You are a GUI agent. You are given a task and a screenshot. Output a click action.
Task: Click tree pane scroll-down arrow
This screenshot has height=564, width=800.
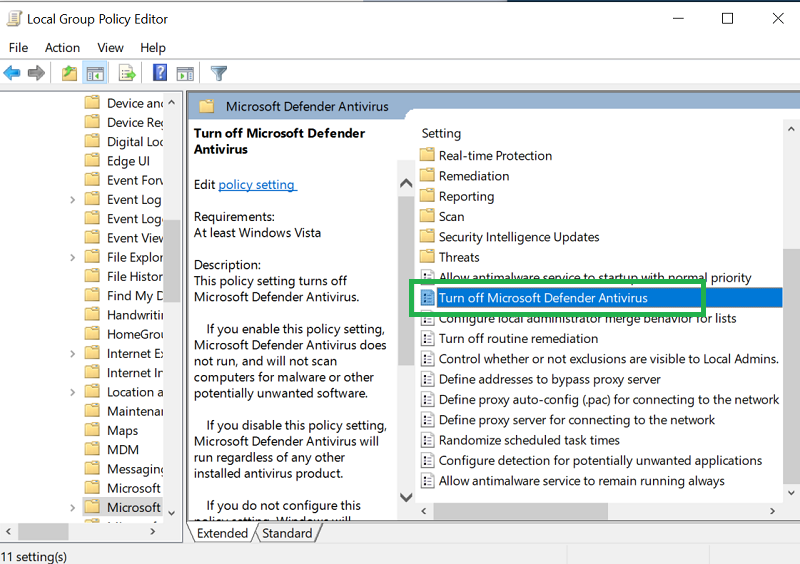[172, 513]
